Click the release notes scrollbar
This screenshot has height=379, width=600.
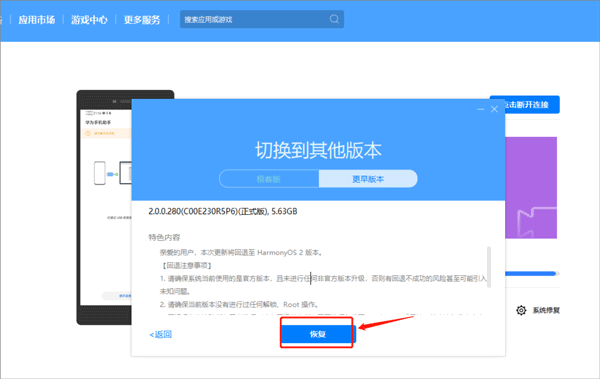489,267
